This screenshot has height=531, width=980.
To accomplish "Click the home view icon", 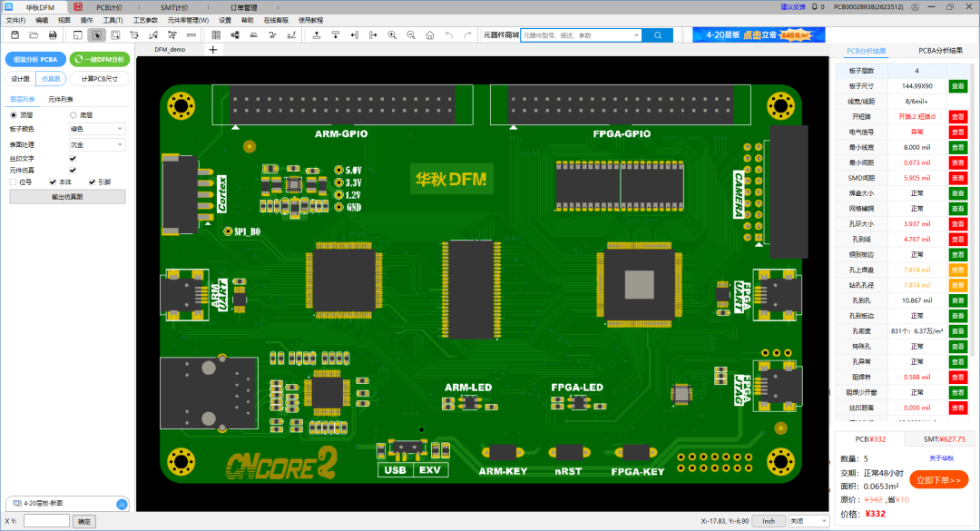I will click(x=430, y=34).
